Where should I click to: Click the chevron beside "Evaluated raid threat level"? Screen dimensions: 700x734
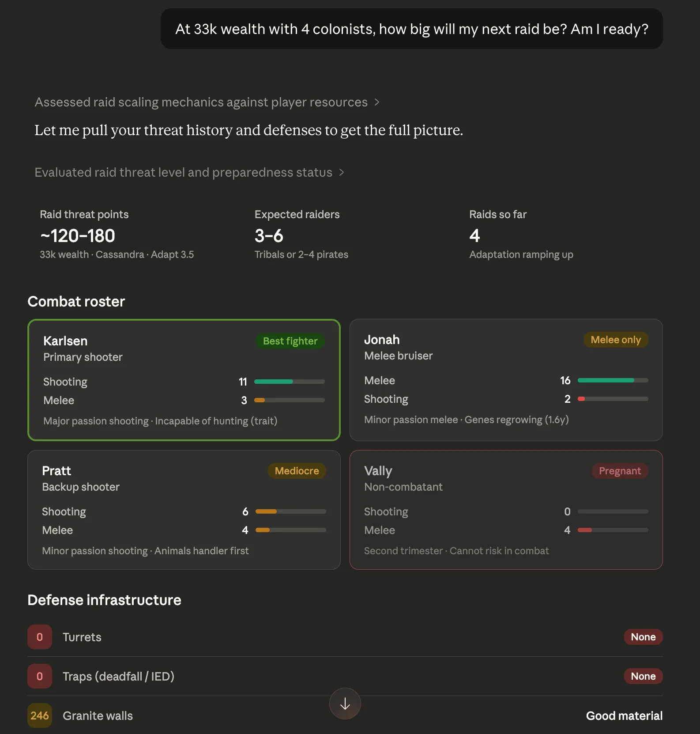pyautogui.click(x=342, y=172)
